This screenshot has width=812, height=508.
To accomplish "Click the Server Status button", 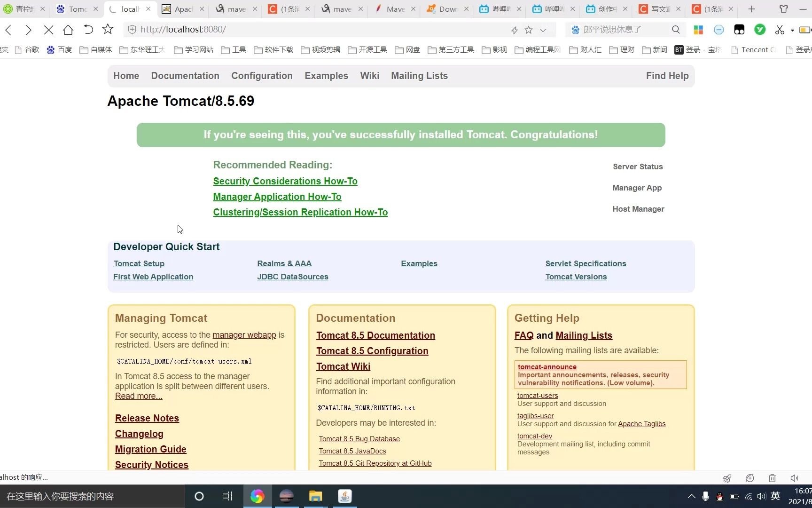I will tap(638, 167).
